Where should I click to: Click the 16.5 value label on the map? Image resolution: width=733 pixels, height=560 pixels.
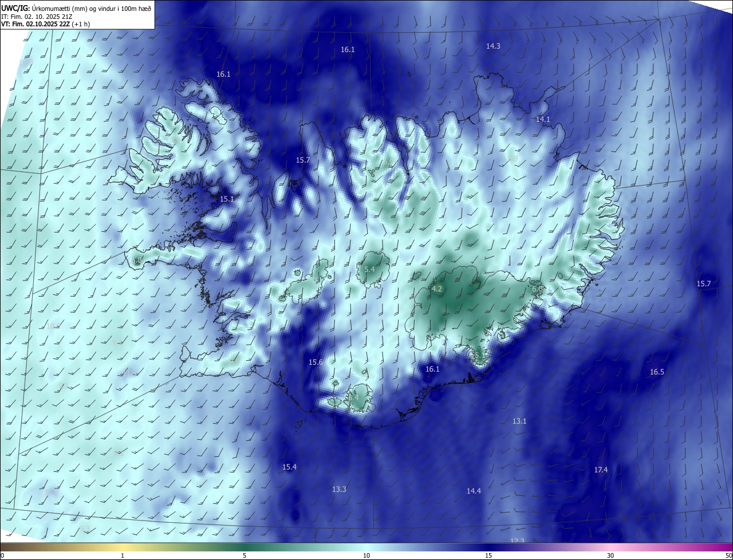coord(657,372)
